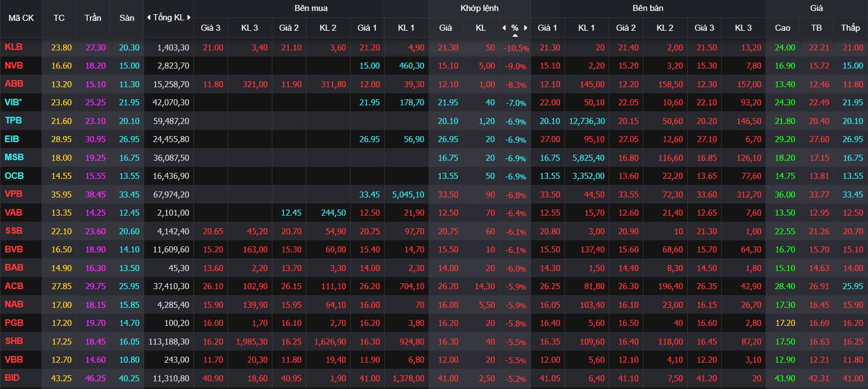This screenshot has width=868, height=389.
Task: Click Giá 3 header under Bên mua
Action: 210,27
